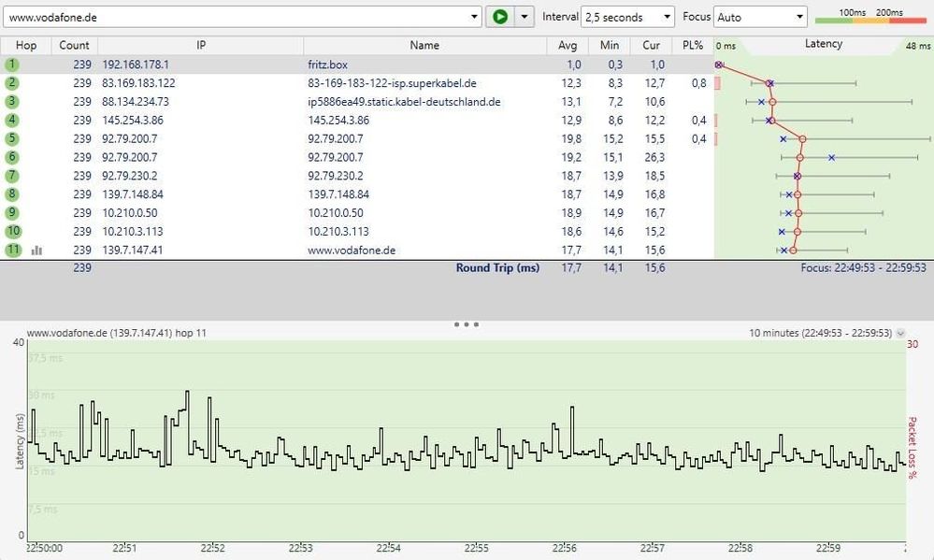Image resolution: width=934 pixels, height=560 pixels.
Task: Click hop 2 red packet loss bar
Action: coord(717,83)
